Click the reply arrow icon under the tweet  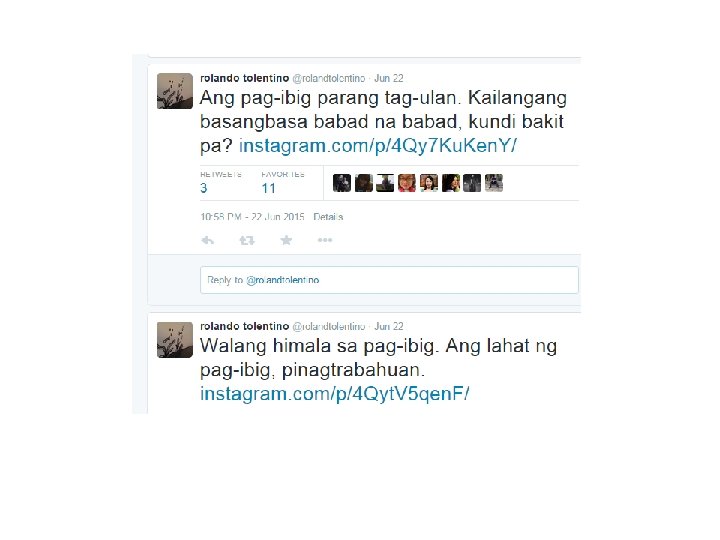click(208, 240)
